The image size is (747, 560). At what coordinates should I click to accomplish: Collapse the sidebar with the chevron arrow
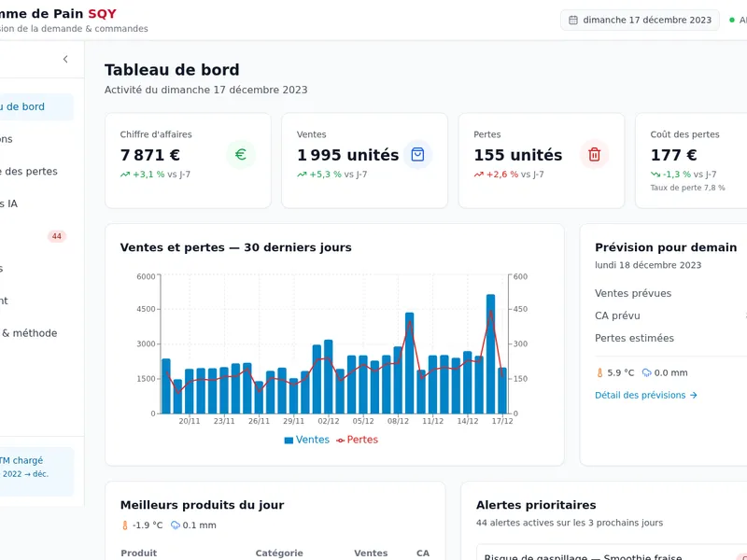coord(65,59)
